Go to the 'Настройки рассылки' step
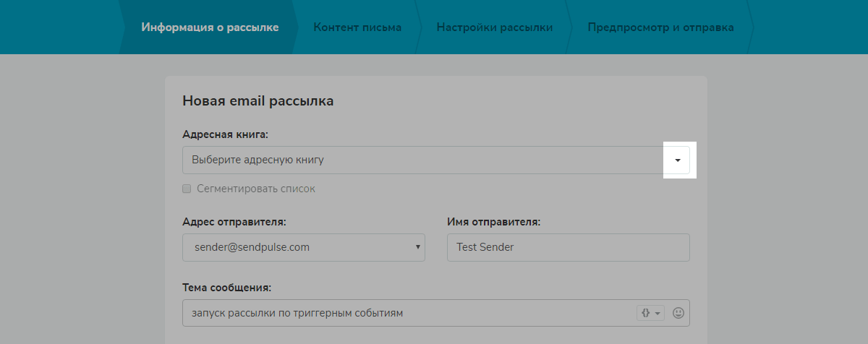Image resolution: width=868 pixels, height=344 pixels. pos(495,27)
